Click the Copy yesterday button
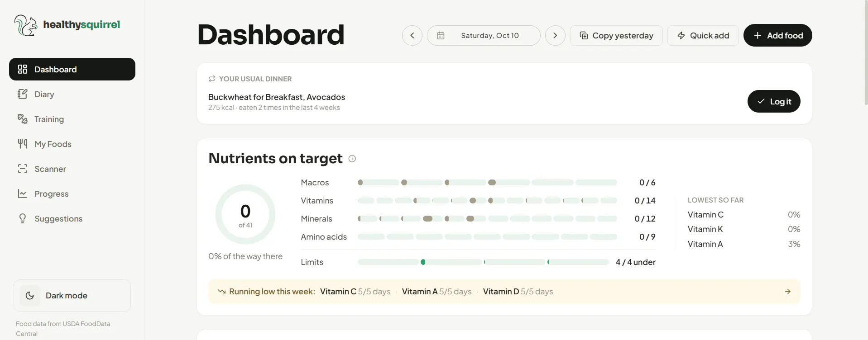Viewport: 868px width, 340px height. (616, 35)
